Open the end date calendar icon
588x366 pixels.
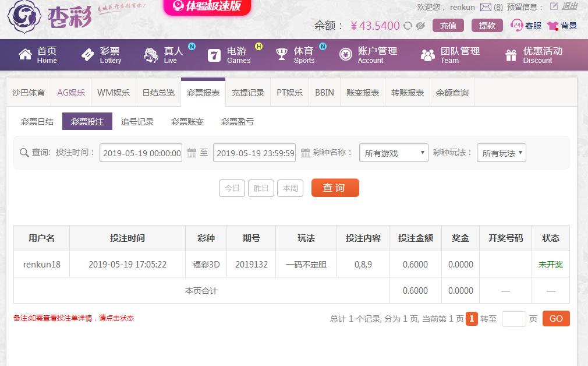[x=305, y=153]
